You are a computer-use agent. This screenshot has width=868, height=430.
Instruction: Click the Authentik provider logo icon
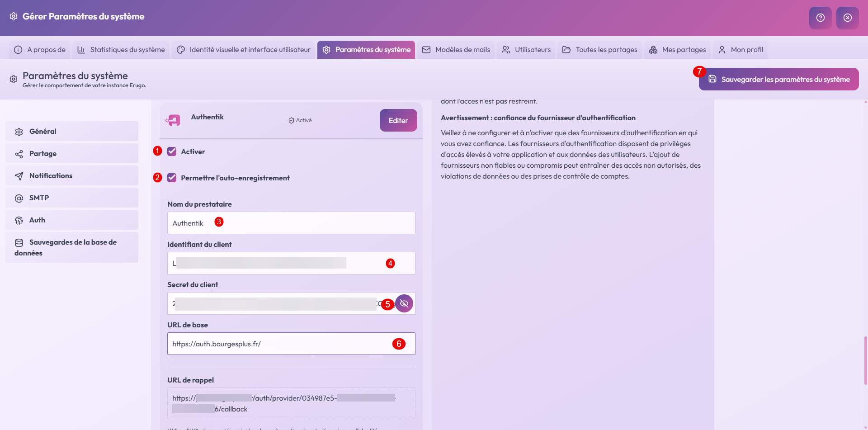point(173,120)
